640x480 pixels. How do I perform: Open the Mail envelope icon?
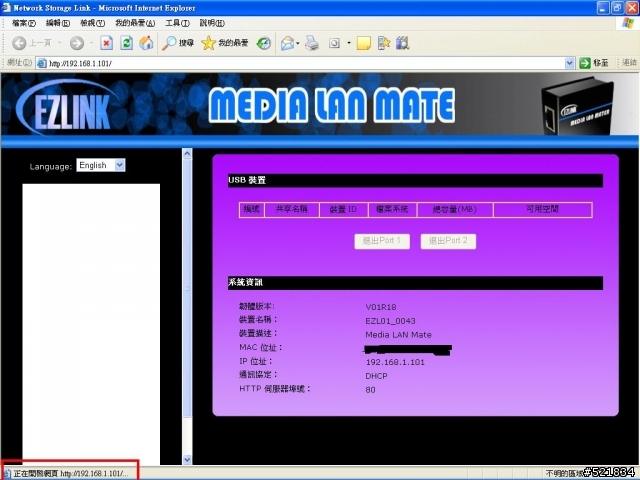coord(287,43)
